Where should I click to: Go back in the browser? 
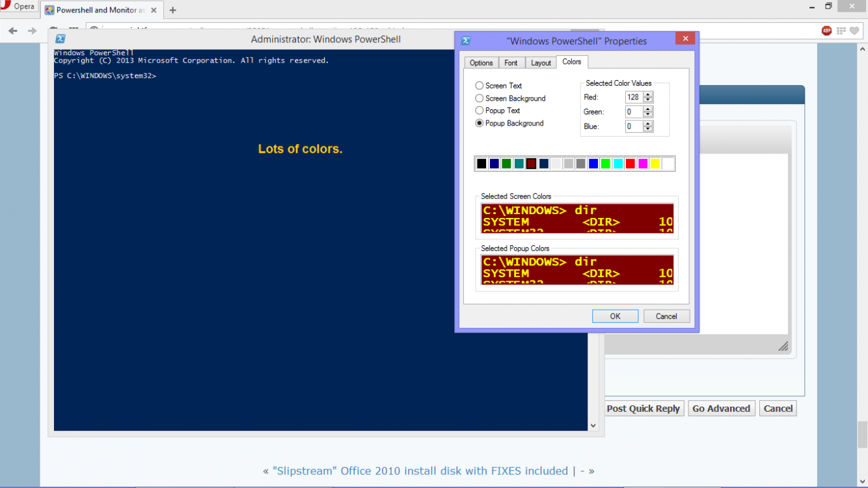13,31
